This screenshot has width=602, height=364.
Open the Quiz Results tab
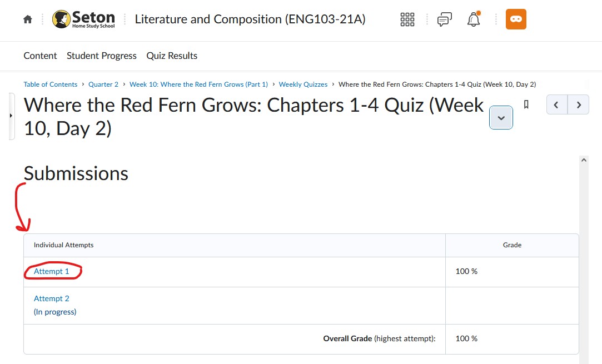pos(172,56)
